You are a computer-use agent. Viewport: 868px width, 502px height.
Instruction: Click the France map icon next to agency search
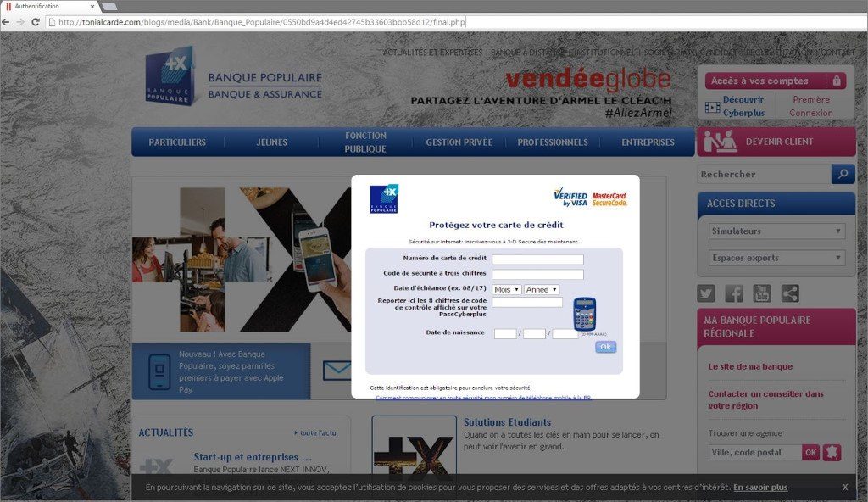click(832, 452)
